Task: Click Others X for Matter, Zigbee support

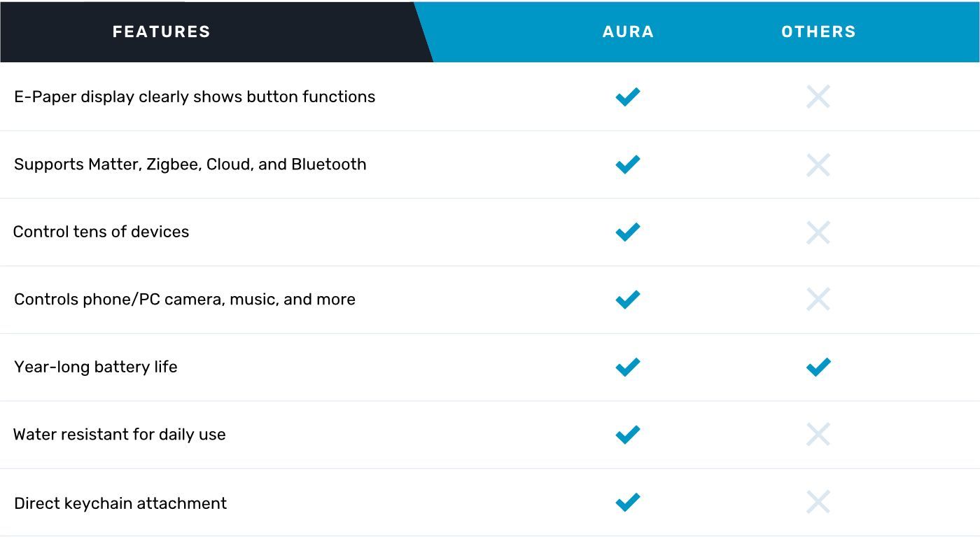Action: point(818,164)
